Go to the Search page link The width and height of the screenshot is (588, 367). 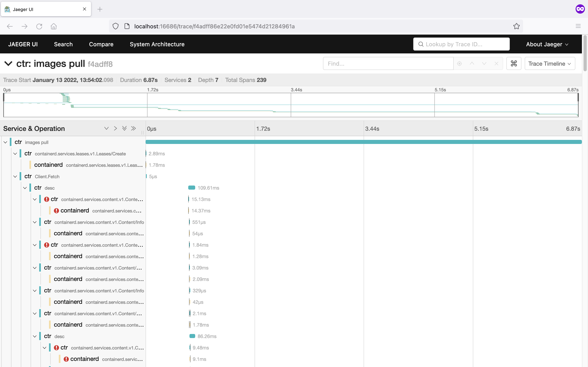coord(63,44)
